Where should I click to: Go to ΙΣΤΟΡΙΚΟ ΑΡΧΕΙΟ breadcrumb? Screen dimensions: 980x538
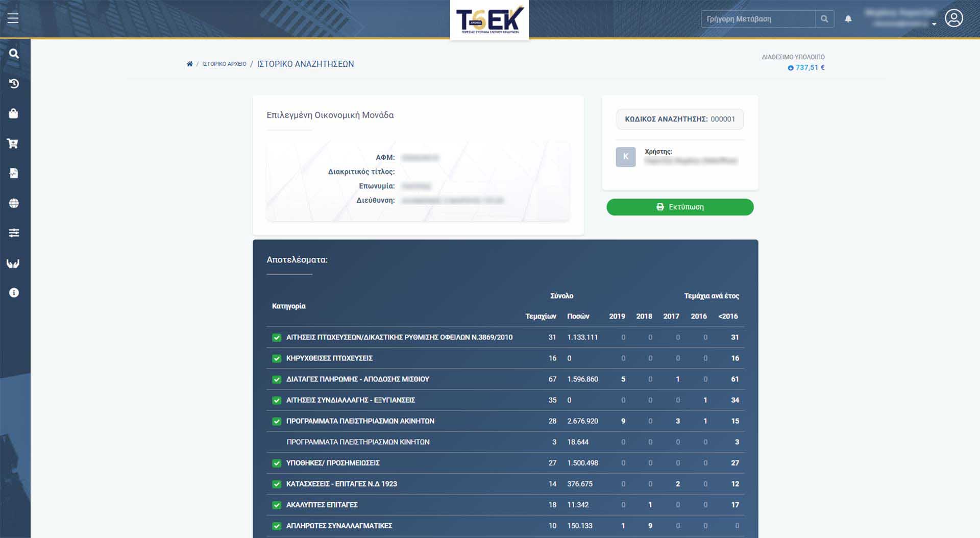[224, 64]
